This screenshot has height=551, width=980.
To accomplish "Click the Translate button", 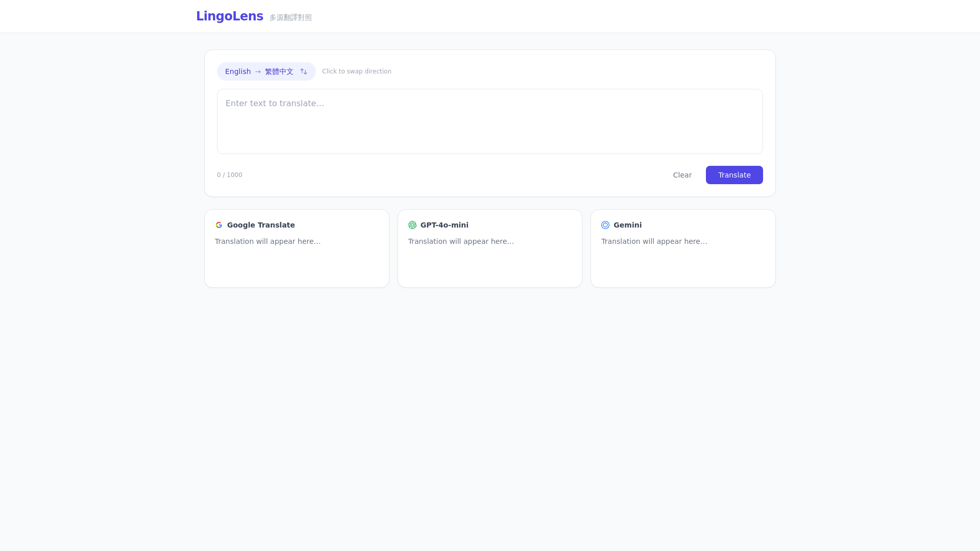I will pyautogui.click(x=734, y=175).
